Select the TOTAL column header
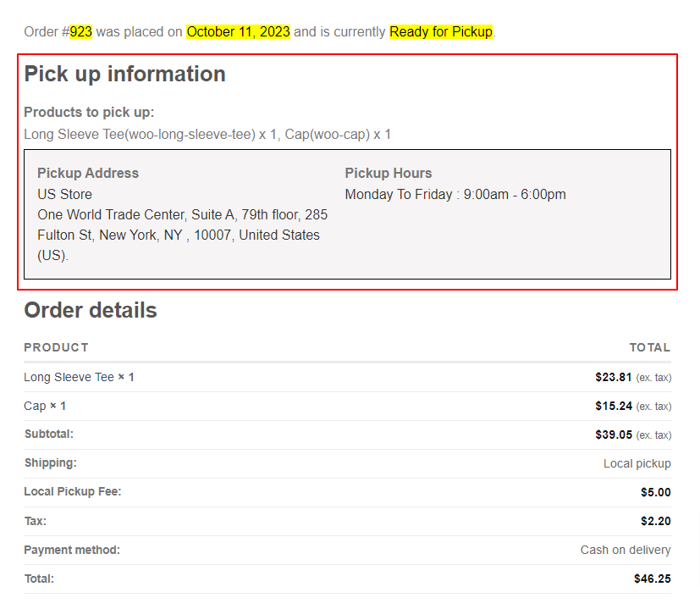The width and height of the screenshot is (700, 609). [649, 347]
